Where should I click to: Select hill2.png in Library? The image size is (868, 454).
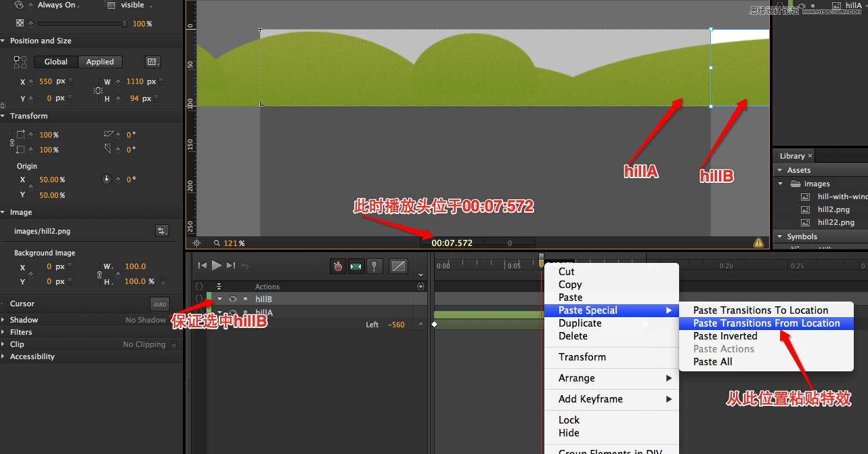coord(833,209)
